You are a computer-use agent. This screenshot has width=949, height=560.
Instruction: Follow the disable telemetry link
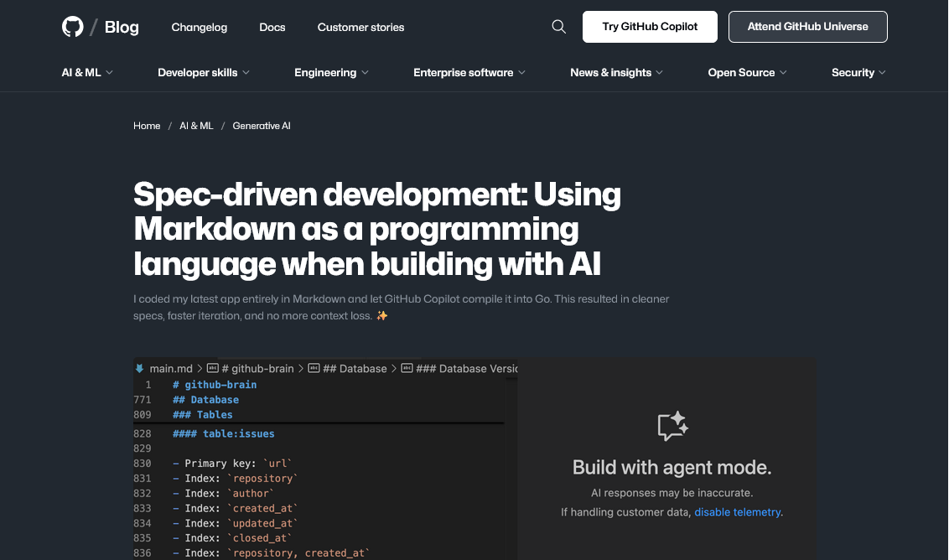coord(738,512)
